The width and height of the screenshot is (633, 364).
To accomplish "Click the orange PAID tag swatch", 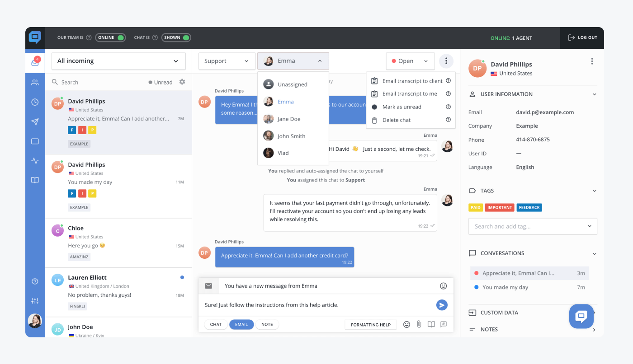I will (475, 207).
